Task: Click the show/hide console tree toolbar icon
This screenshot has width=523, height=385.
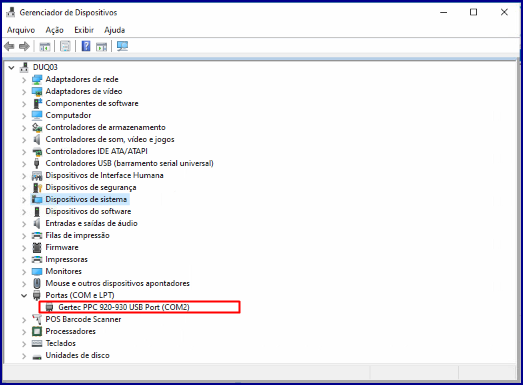Action: coord(45,46)
